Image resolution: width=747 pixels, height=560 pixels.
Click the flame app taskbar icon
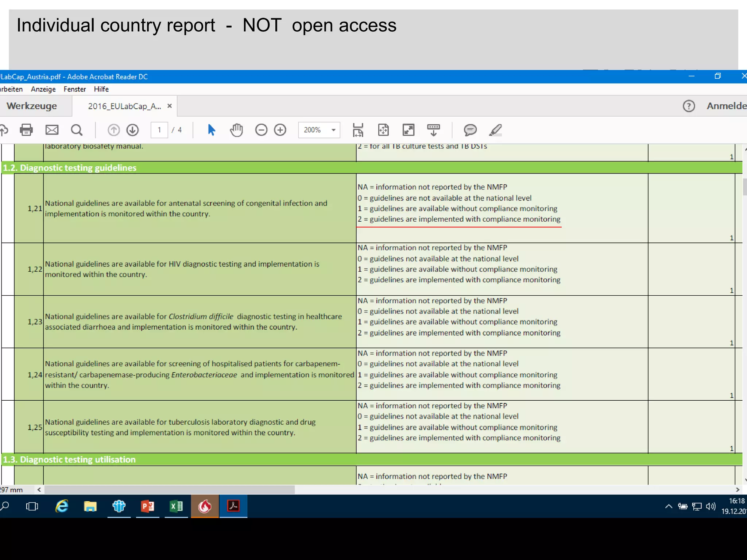pos(205,506)
